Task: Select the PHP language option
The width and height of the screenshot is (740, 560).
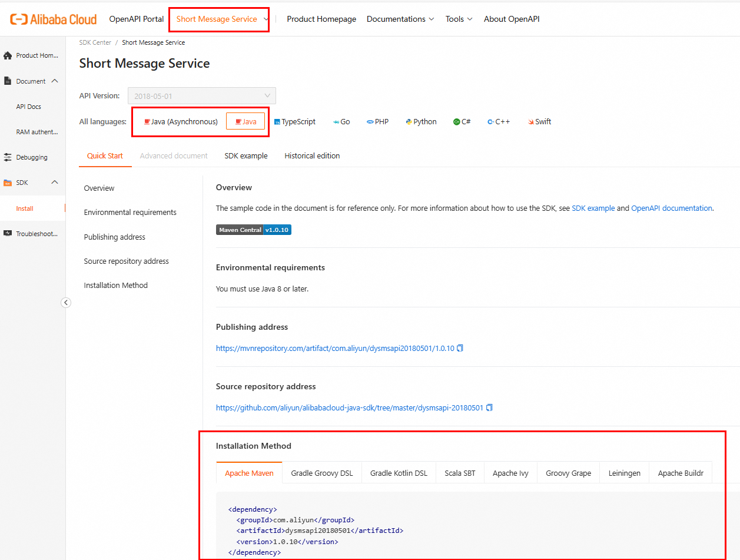Action: click(377, 122)
